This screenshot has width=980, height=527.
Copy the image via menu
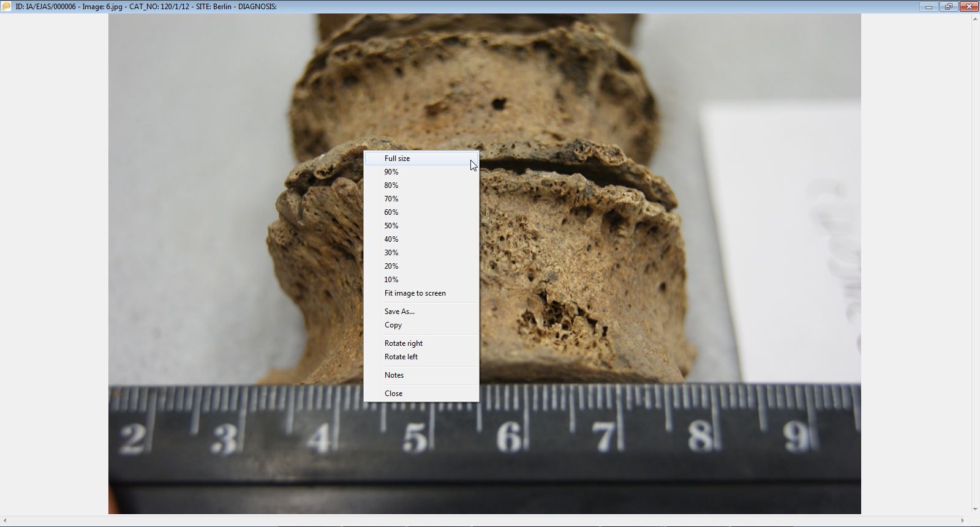click(x=393, y=325)
